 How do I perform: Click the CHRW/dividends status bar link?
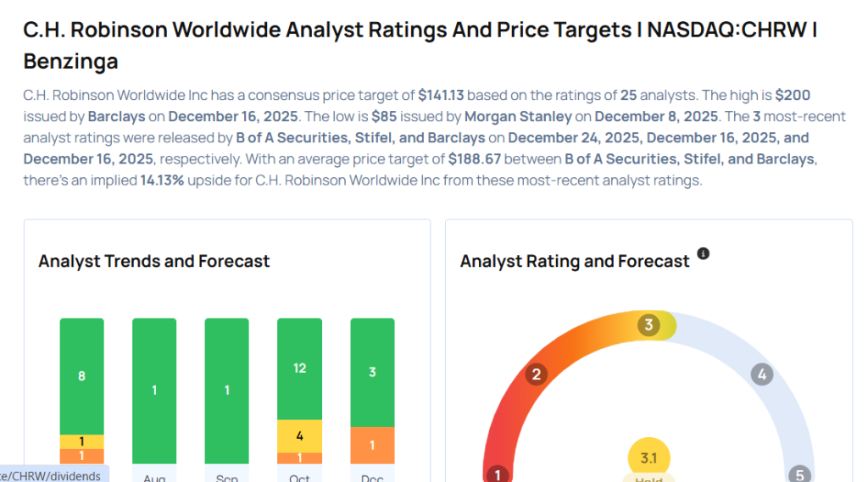pos(51,475)
